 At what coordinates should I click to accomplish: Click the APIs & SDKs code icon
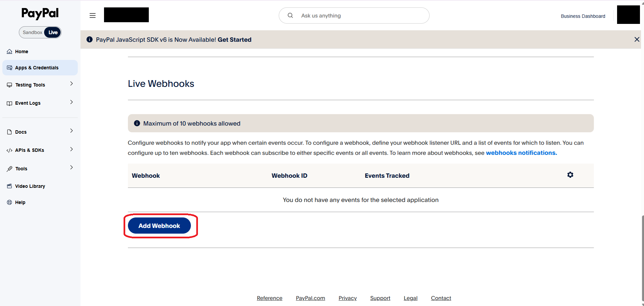coord(9,150)
